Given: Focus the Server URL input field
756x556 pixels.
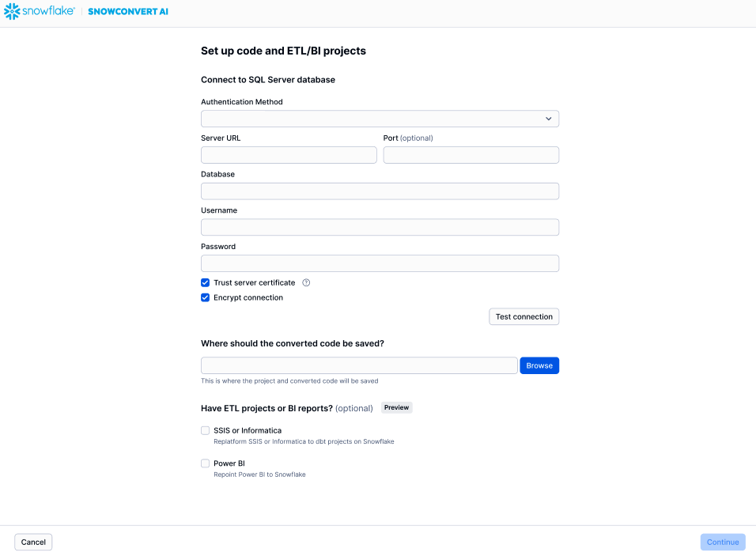Looking at the screenshot, I should coord(289,155).
